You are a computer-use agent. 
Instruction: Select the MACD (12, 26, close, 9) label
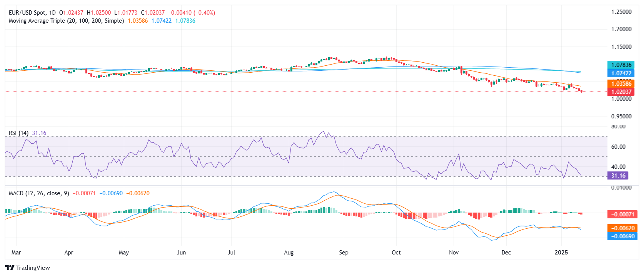point(39,193)
